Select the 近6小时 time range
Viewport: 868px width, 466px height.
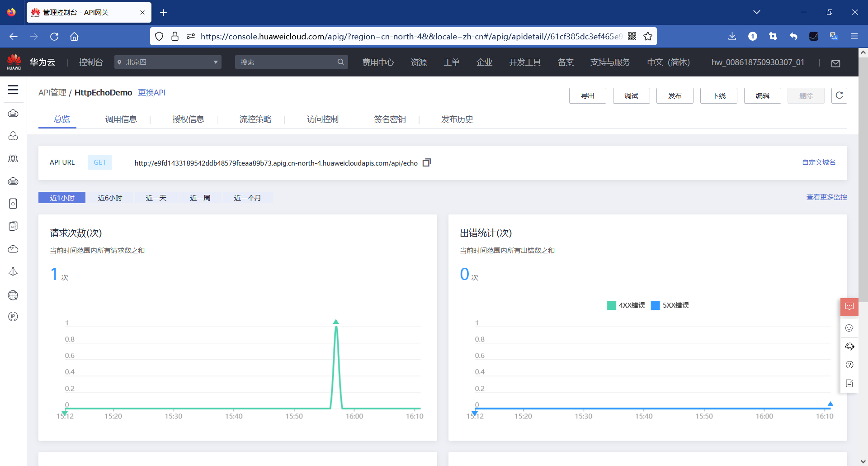[110, 198]
